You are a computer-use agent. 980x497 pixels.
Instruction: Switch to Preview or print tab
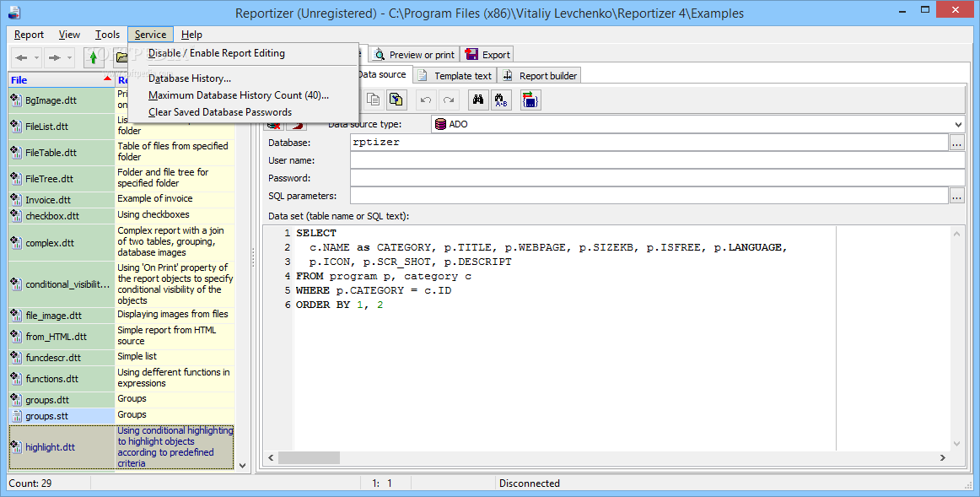tap(414, 55)
